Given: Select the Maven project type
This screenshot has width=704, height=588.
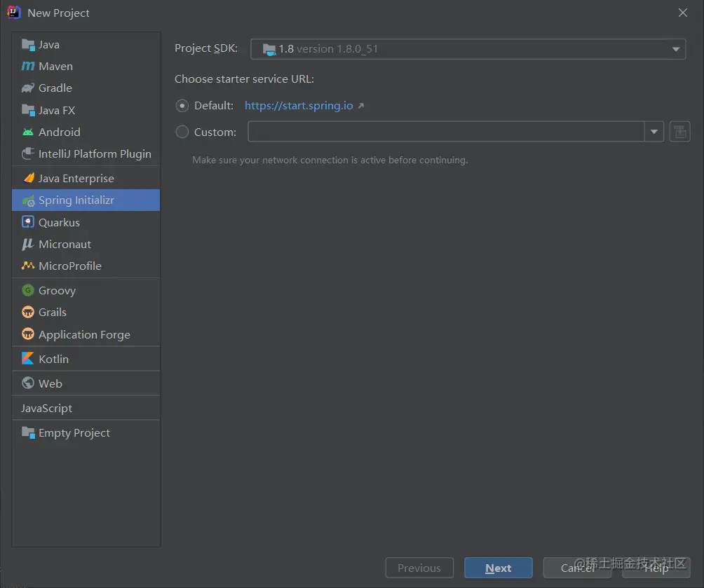Looking at the screenshot, I should (54, 66).
